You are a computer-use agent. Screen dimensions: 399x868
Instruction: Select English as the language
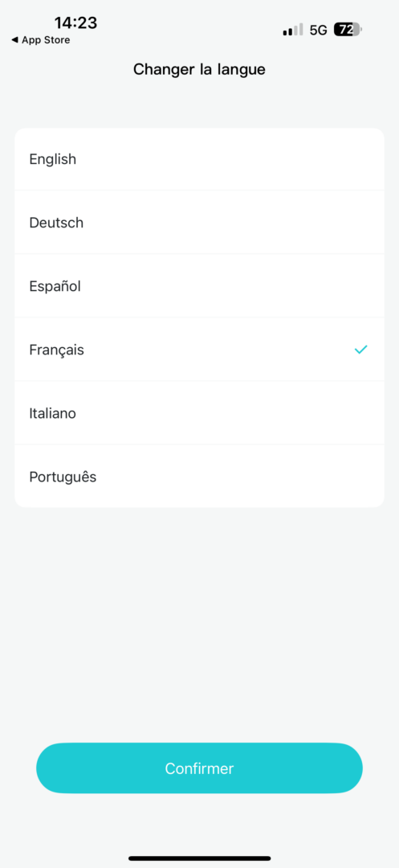tap(199, 159)
